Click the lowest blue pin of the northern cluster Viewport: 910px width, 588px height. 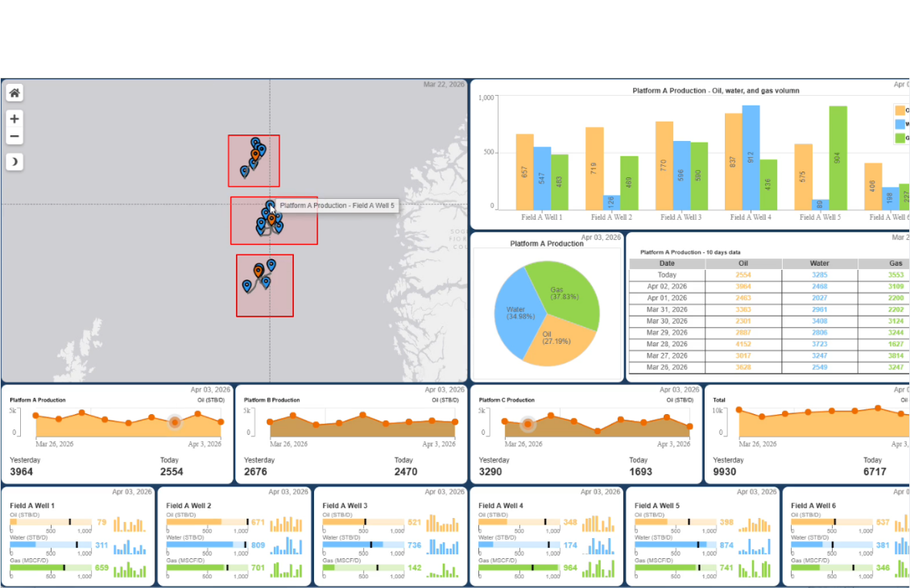[x=244, y=172]
